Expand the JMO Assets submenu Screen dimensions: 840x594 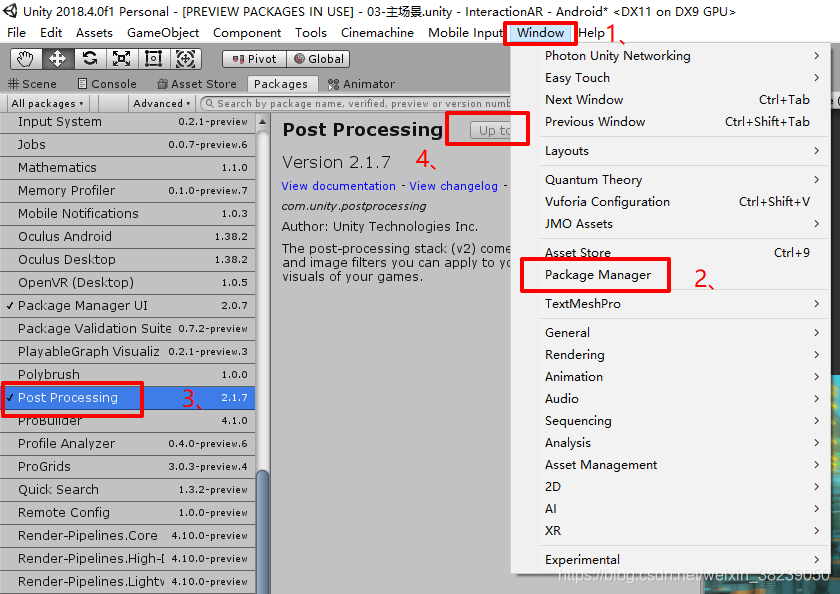tap(671, 224)
